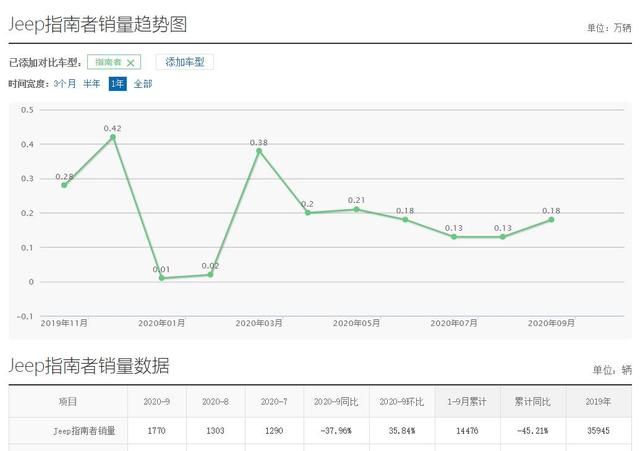Image resolution: width=640 pixels, height=451 pixels.
Task: Click the 累计同比 column header
Action: pos(533,402)
